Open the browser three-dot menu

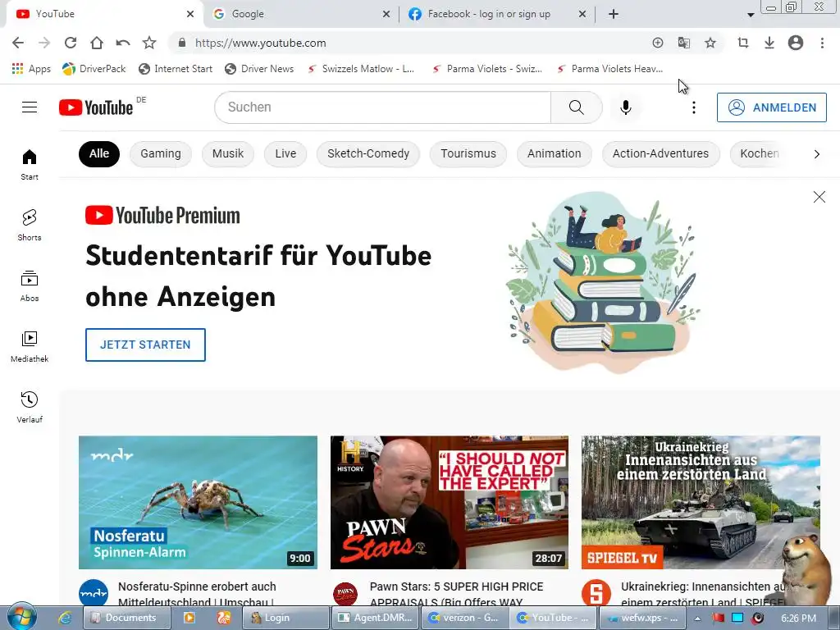[822, 43]
